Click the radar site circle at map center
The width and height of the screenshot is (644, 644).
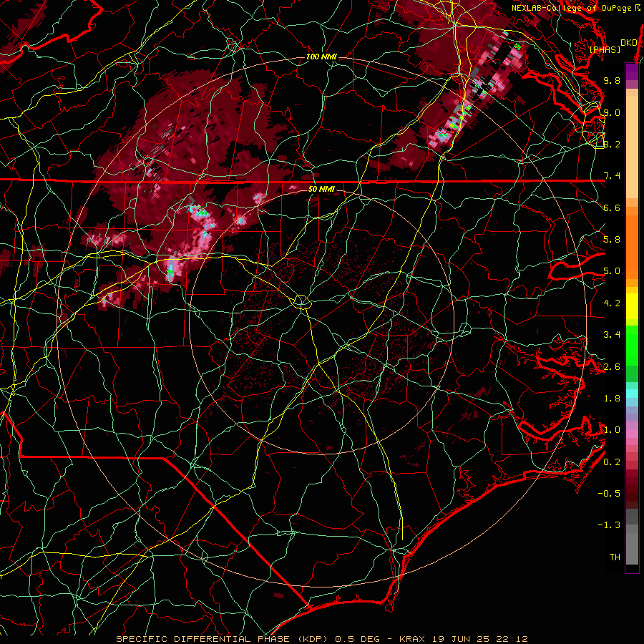coord(302,302)
